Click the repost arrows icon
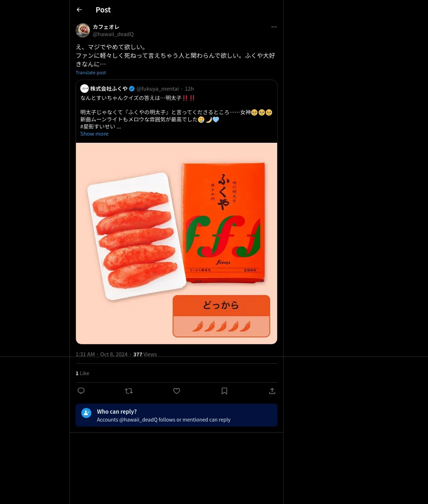Screen dimensions: 428x504 tap(129, 391)
